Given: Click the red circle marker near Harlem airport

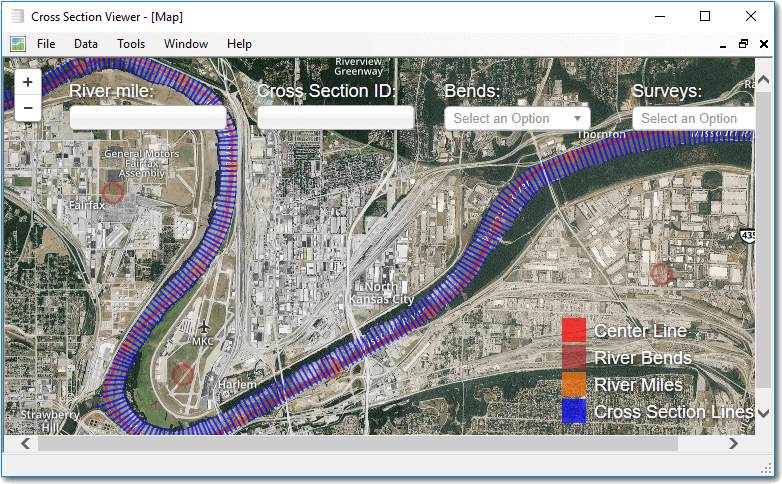Looking at the screenshot, I should (183, 375).
